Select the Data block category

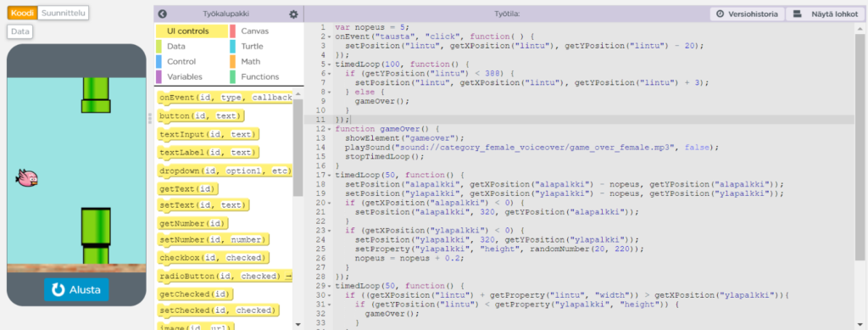point(192,47)
